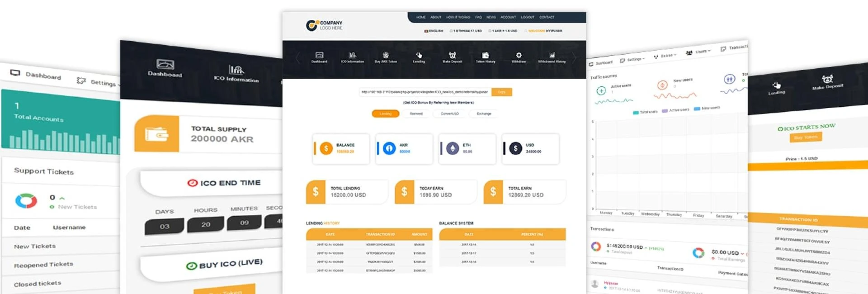The height and width of the screenshot is (294, 868).
Task: Open the English language selector
Action: point(434,31)
